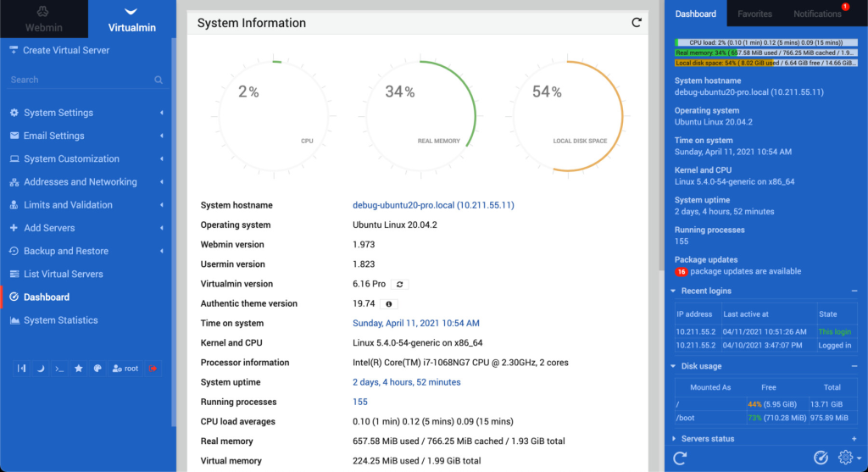Open the Notifications tab
This screenshot has height=472, width=868.
[817, 14]
